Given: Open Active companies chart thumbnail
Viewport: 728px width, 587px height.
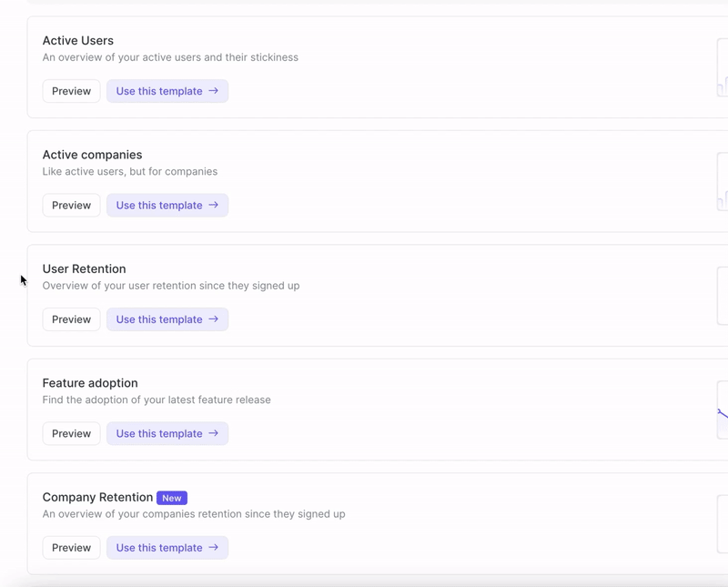Looking at the screenshot, I should point(723,182).
